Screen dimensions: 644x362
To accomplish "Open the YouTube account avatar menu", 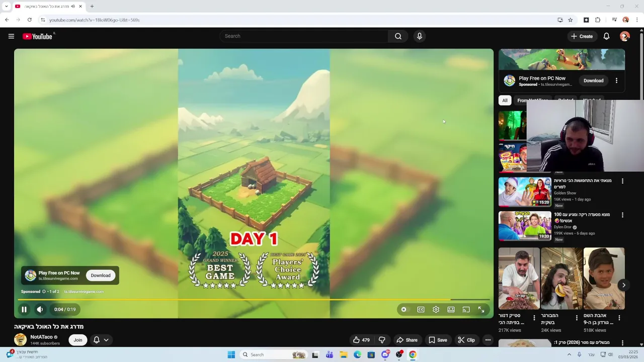I will coord(625,36).
